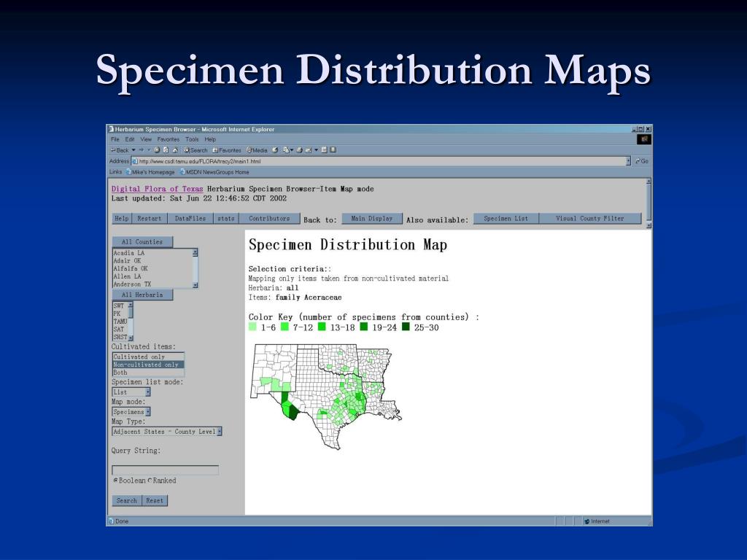Open the Favorites toolbar button
747x560 pixels.
(x=227, y=150)
